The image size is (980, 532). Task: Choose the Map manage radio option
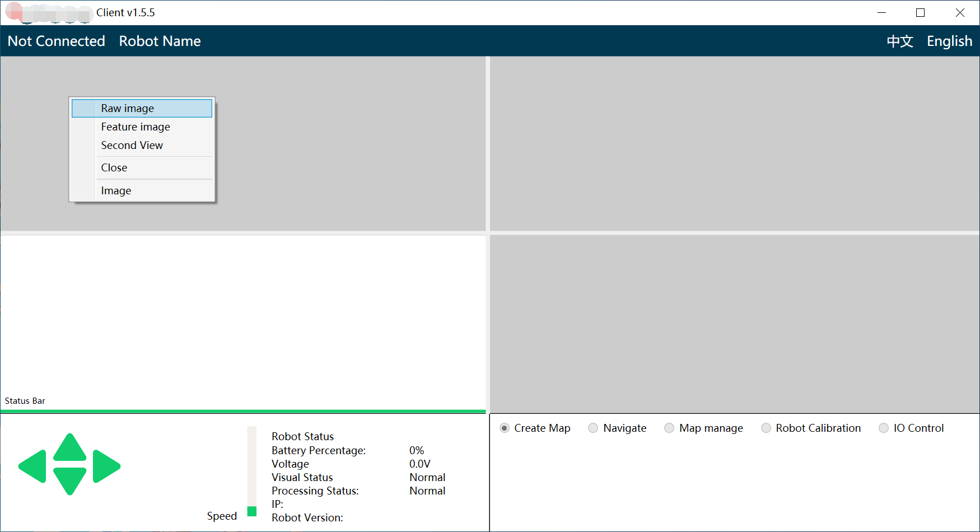click(669, 428)
